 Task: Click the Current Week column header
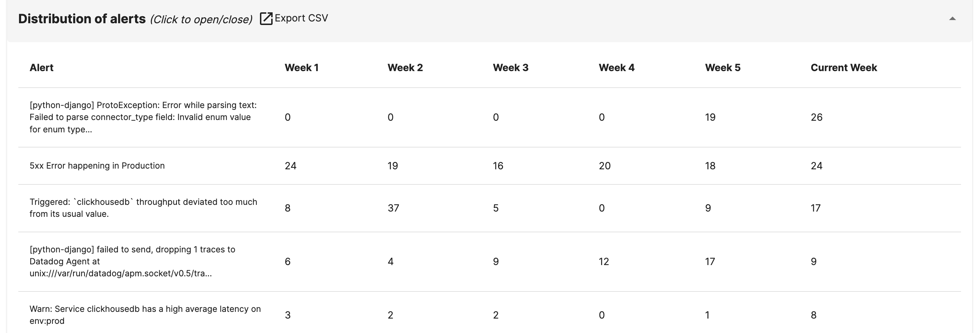pyautogui.click(x=844, y=68)
